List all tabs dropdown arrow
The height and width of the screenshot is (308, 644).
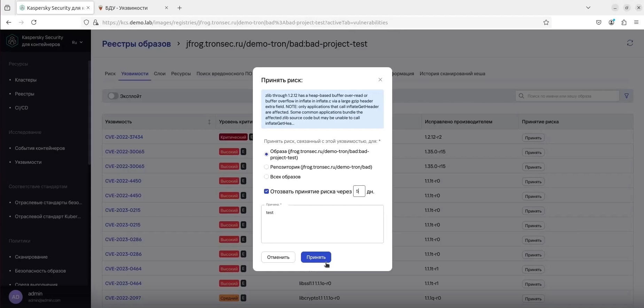point(588,8)
